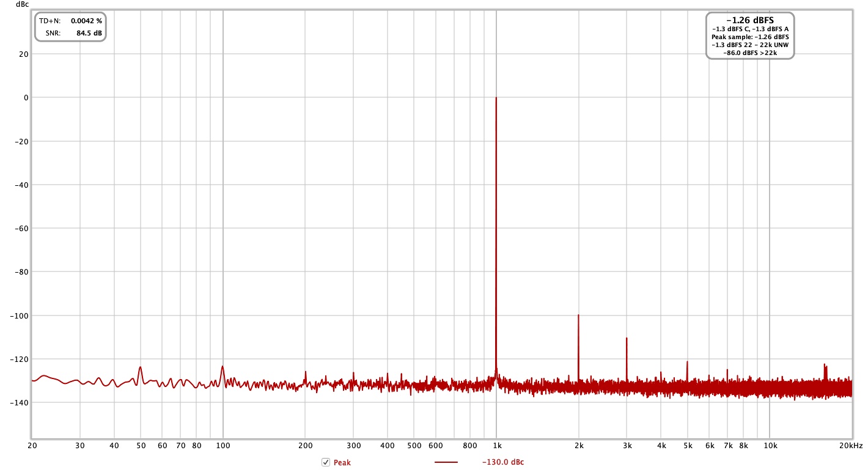Click the 6k frequency axis label
The height and width of the screenshot is (472, 868).
(710, 446)
